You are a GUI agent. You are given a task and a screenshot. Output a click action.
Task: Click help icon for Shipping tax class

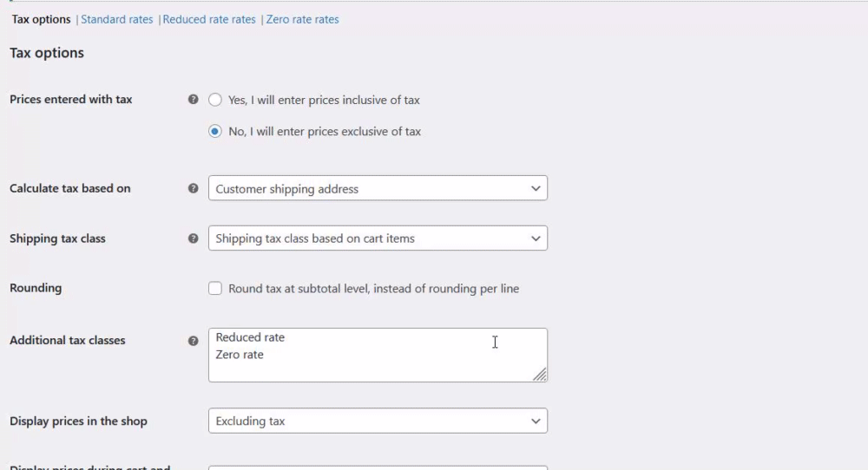194,238
